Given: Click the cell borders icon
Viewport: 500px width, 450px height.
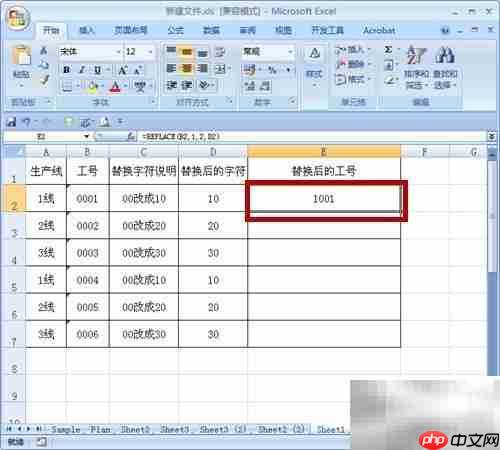Looking at the screenshot, I should 67,87.
